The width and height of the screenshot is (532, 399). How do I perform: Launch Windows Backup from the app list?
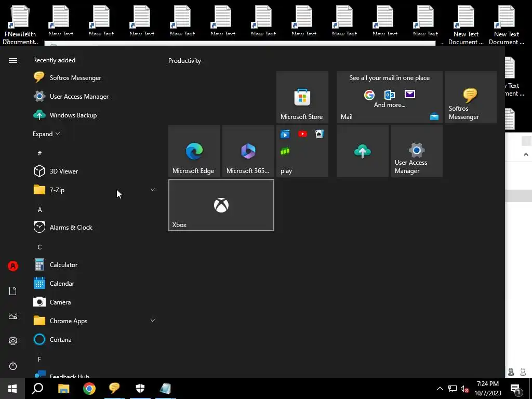point(95,115)
